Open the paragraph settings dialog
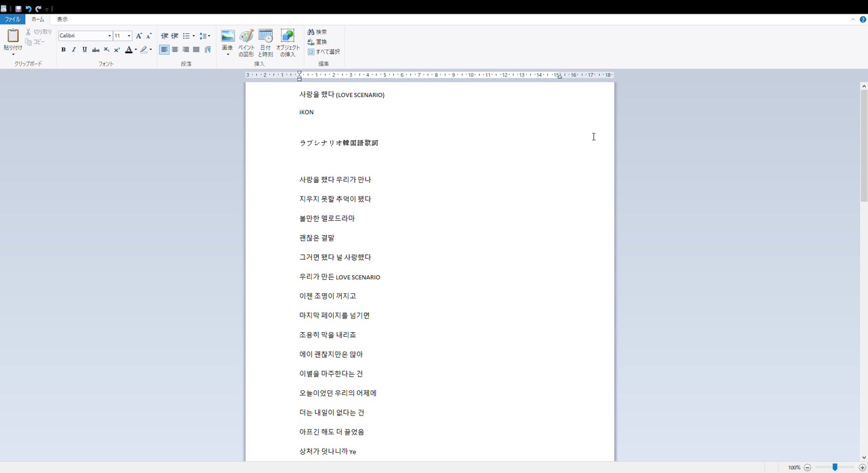 coord(208,49)
